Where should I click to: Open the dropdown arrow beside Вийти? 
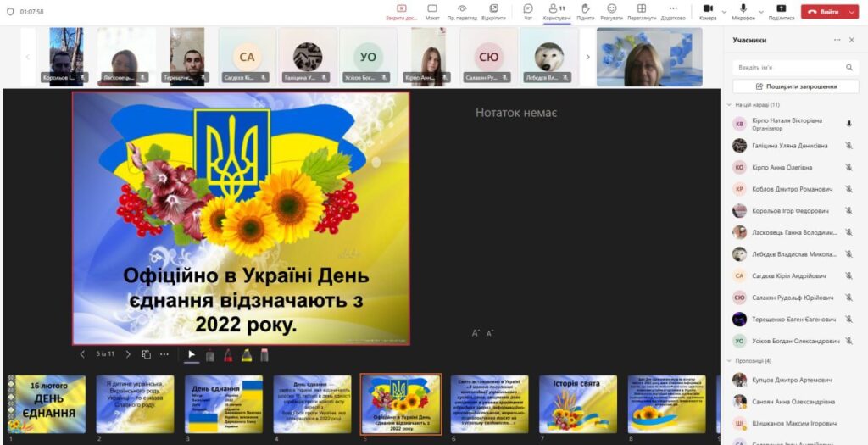tap(853, 12)
